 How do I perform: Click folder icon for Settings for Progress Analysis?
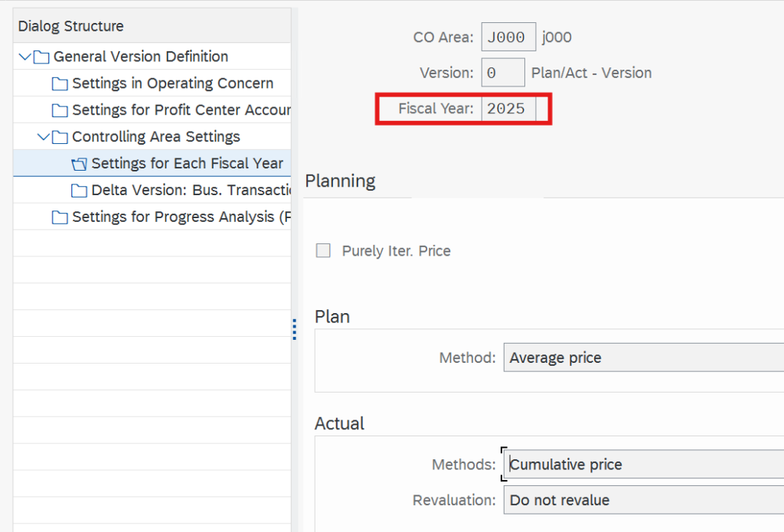[x=60, y=217]
